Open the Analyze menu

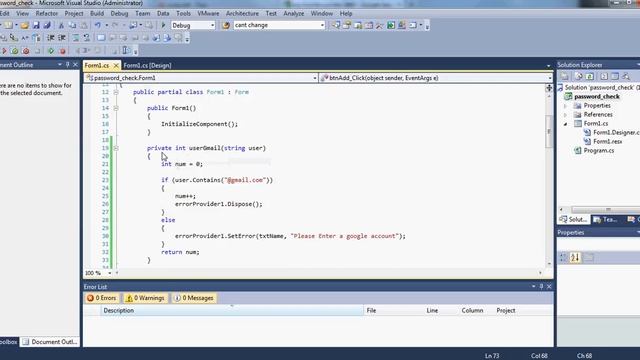[293, 13]
